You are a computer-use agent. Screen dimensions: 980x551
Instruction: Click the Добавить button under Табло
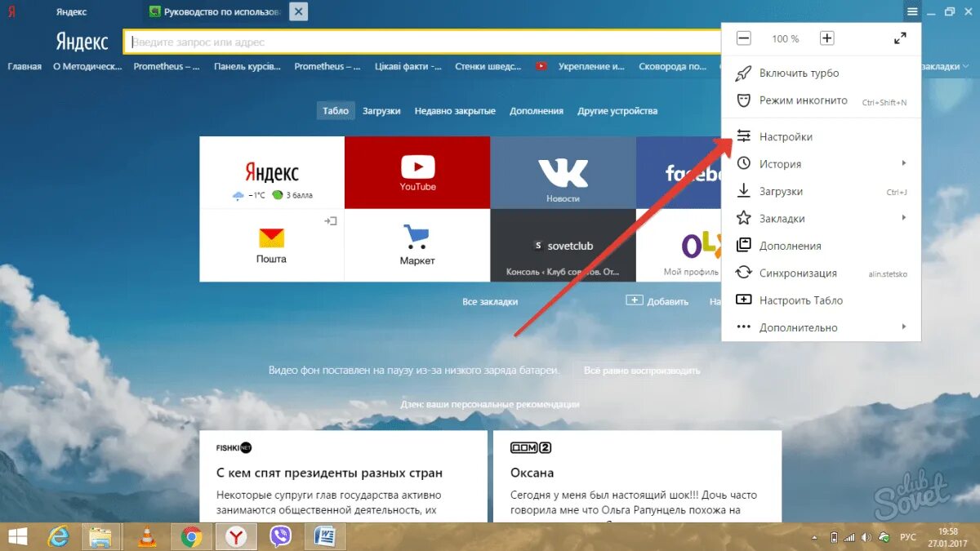tap(657, 301)
